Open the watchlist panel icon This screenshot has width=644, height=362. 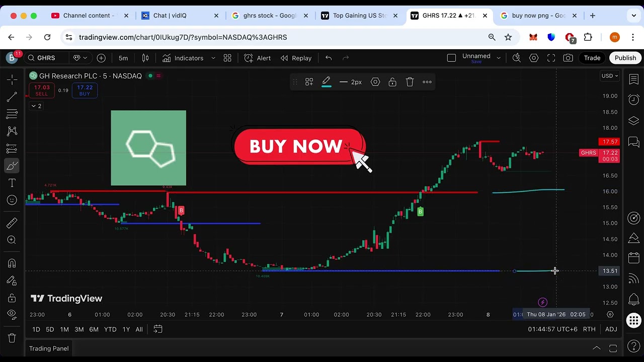(634, 79)
